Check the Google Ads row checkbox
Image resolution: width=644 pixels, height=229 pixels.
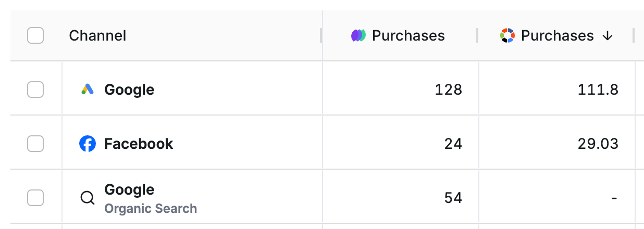coord(35,90)
